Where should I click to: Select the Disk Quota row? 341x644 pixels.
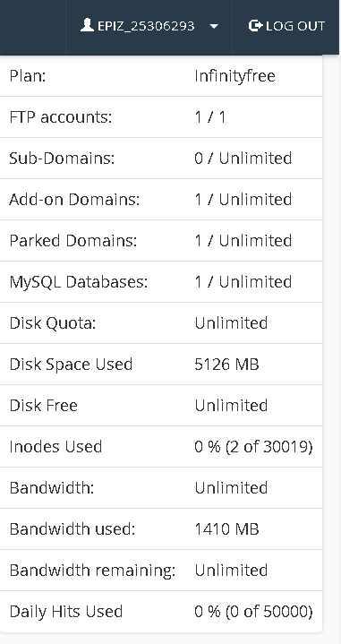pyautogui.click(x=161, y=322)
